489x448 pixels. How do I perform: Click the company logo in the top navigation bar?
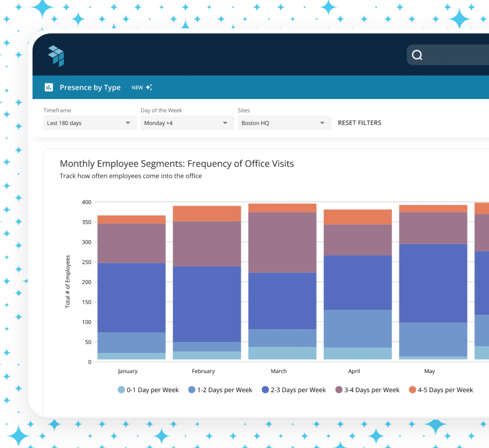(x=57, y=55)
